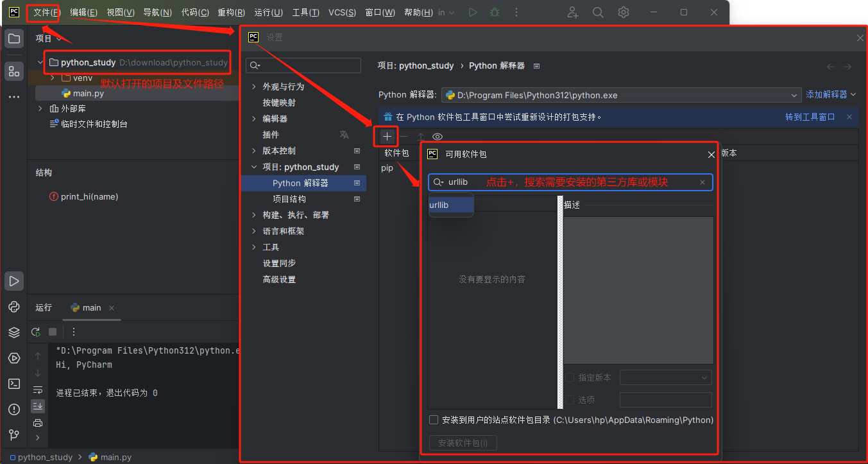The image size is (868, 464).
Task: Close the 可用软件包 dialog
Action: point(711,155)
